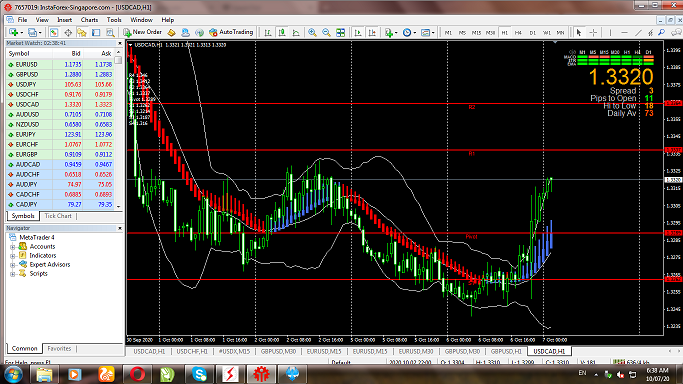The height and width of the screenshot is (384, 683).
Task: Click the New Order button
Action: 142,32
